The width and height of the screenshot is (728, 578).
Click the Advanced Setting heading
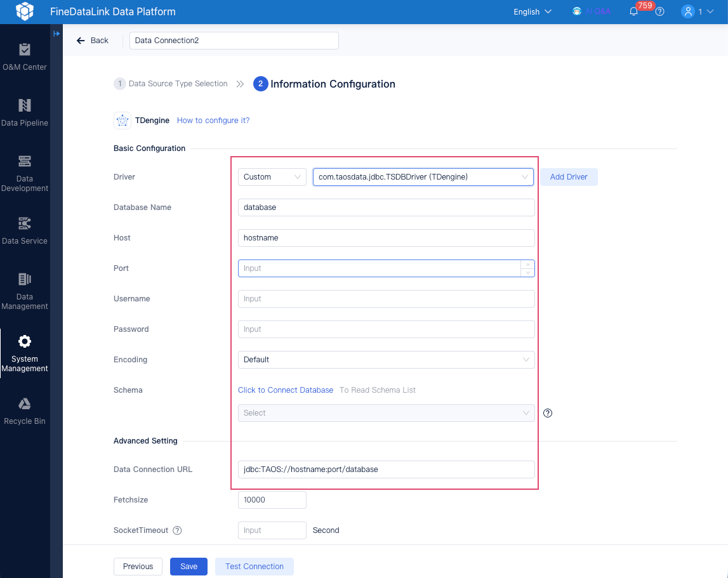click(x=145, y=440)
